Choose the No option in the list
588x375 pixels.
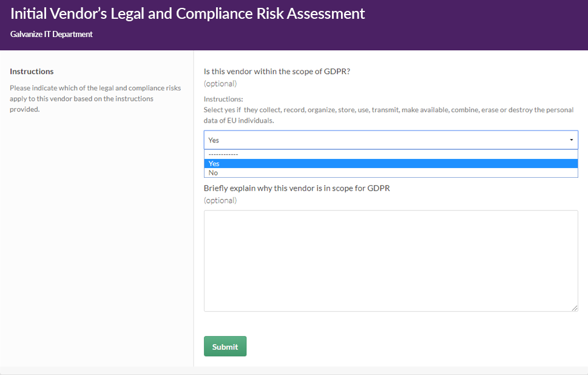(x=391, y=173)
